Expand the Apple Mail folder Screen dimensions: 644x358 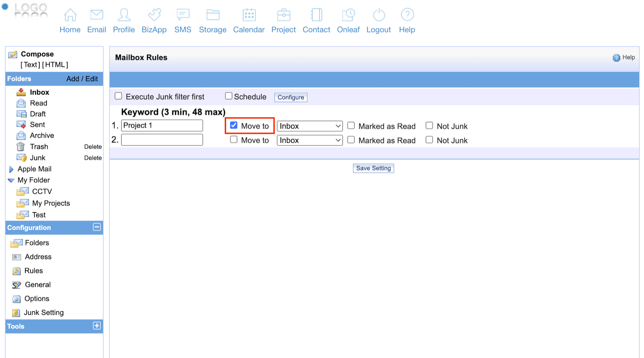click(11, 169)
